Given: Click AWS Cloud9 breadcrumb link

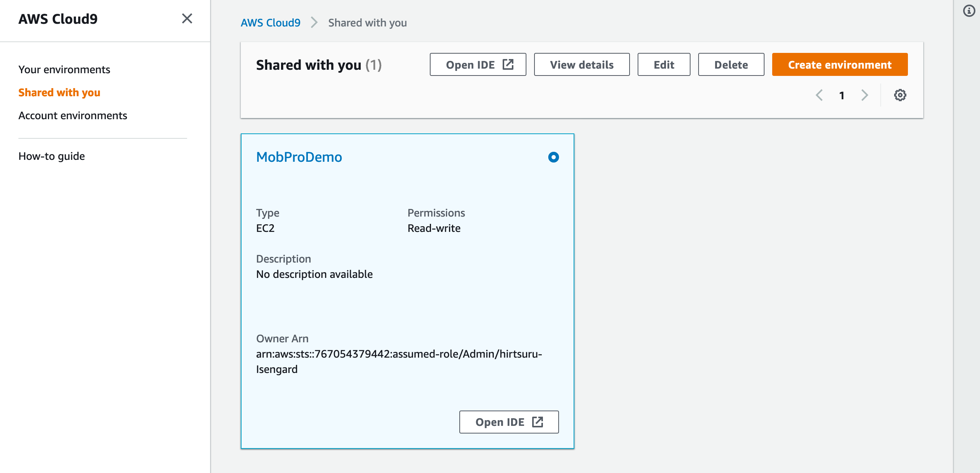Looking at the screenshot, I should [270, 23].
